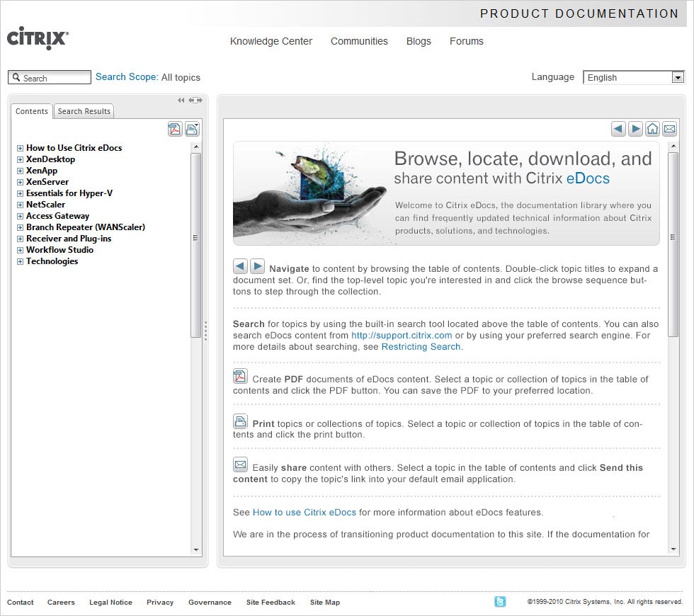Click the PDF icon beside Create PDF text
The image size is (694, 616).
click(x=240, y=376)
